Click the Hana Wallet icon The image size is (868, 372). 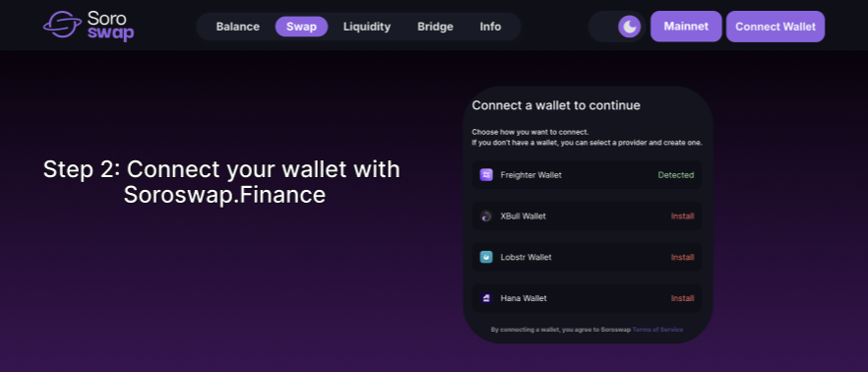[486, 298]
